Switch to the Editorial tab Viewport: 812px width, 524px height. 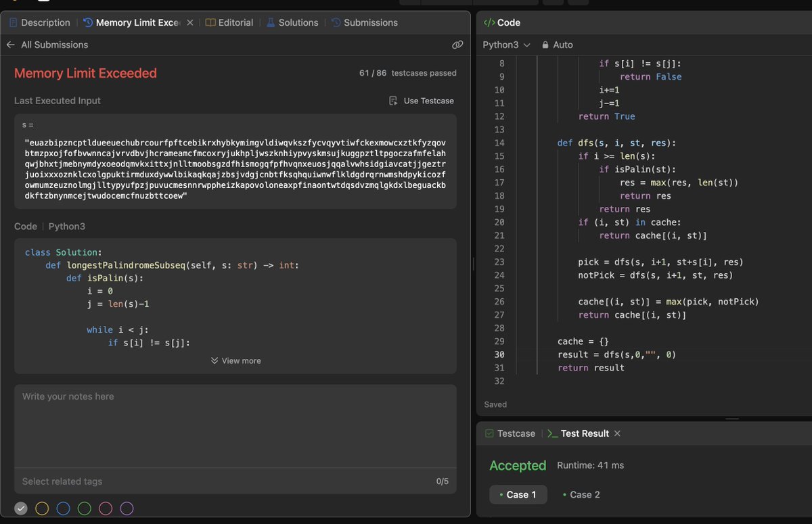coord(229,22)
